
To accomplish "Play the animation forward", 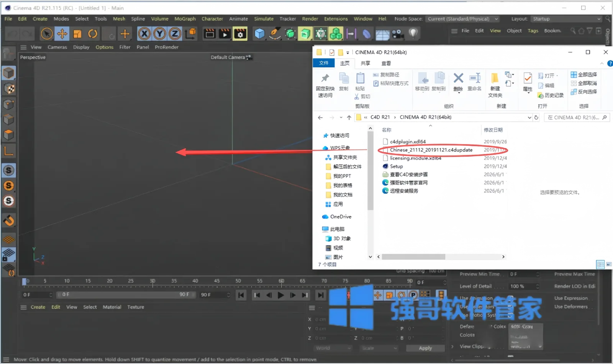I will tap(281, 295).
